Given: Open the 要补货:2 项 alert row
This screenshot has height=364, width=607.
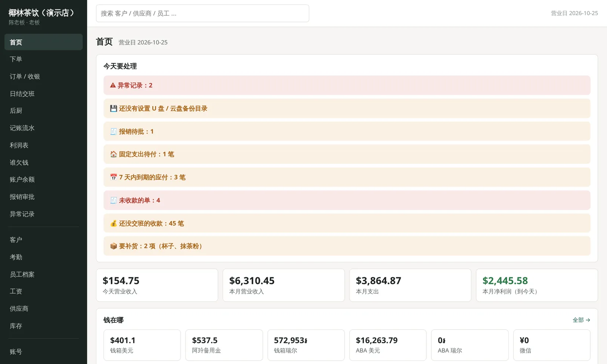Looking at the screenshot, I should (x=347, y=246).
